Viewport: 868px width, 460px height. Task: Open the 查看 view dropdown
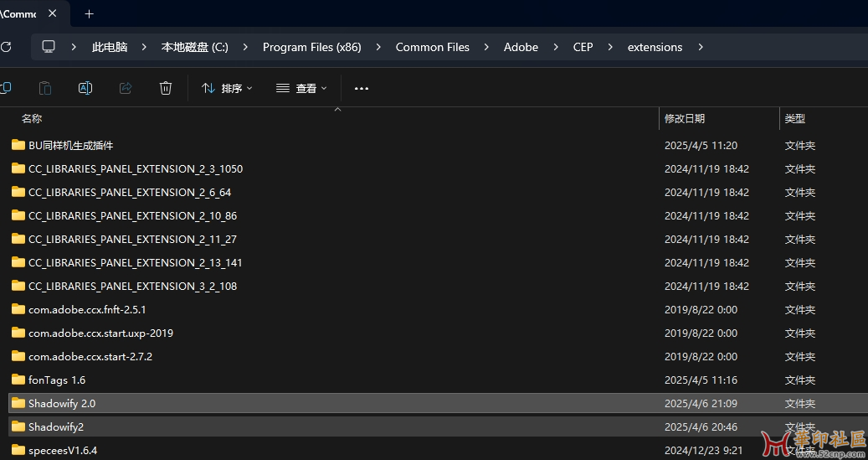coord(301,88)
